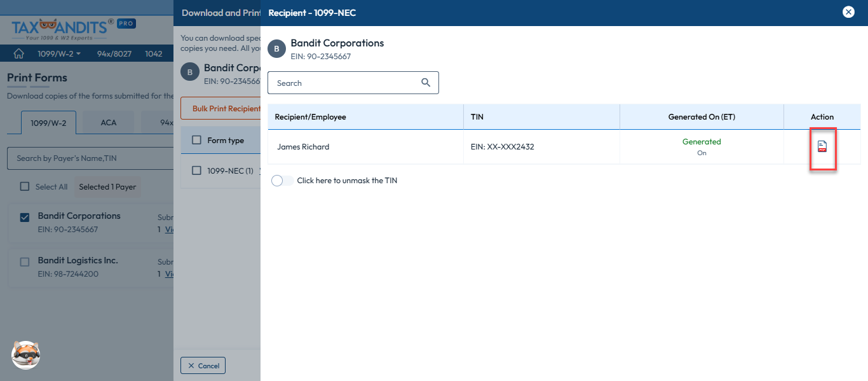868x381 pixels.
Task: Click the search magnifier in recipient search
Action: (x=426, y=83)
